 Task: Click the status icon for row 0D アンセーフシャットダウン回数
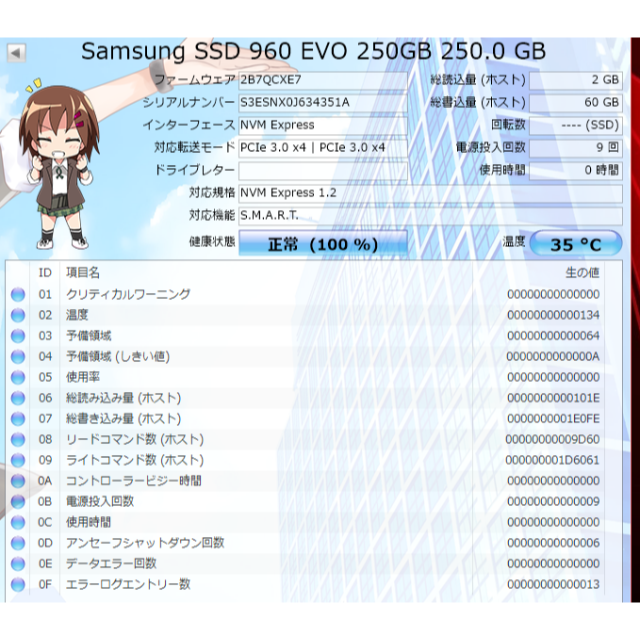[18, 543]
